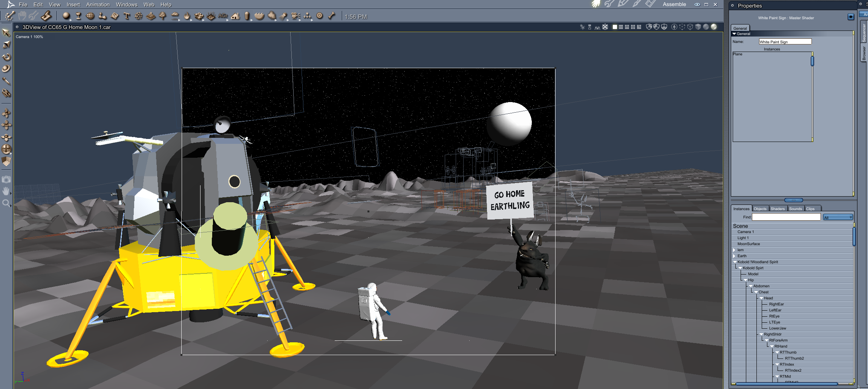Click the spline goblet object icon
The width and height of the screenshot is (868, 389).
tap(78, 16)
